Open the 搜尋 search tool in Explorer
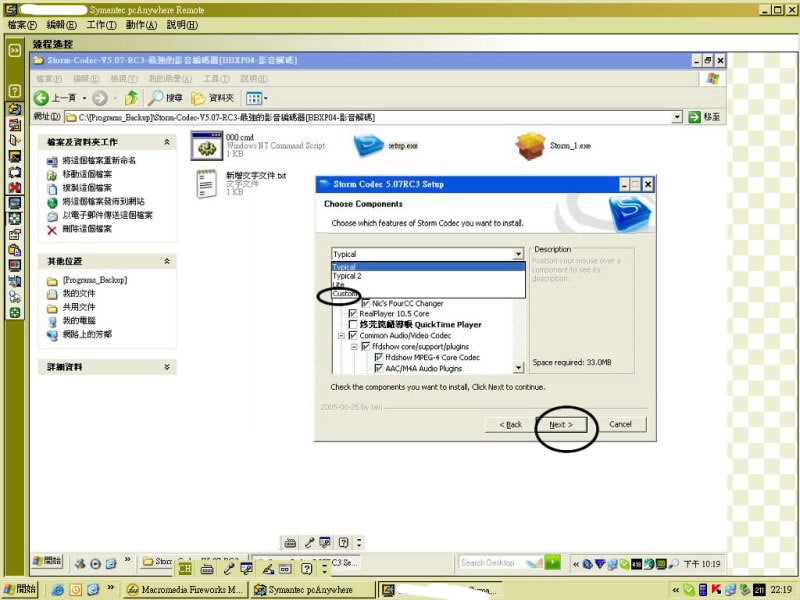 point(165,98)
